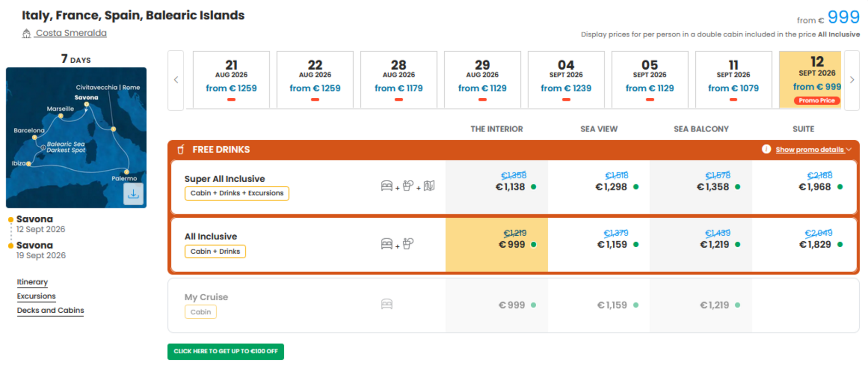This screenshot has height=369, width=868.
Task: Choose All Inclusive Sea Balcony at €1,219
Action: tap(701, 244)
